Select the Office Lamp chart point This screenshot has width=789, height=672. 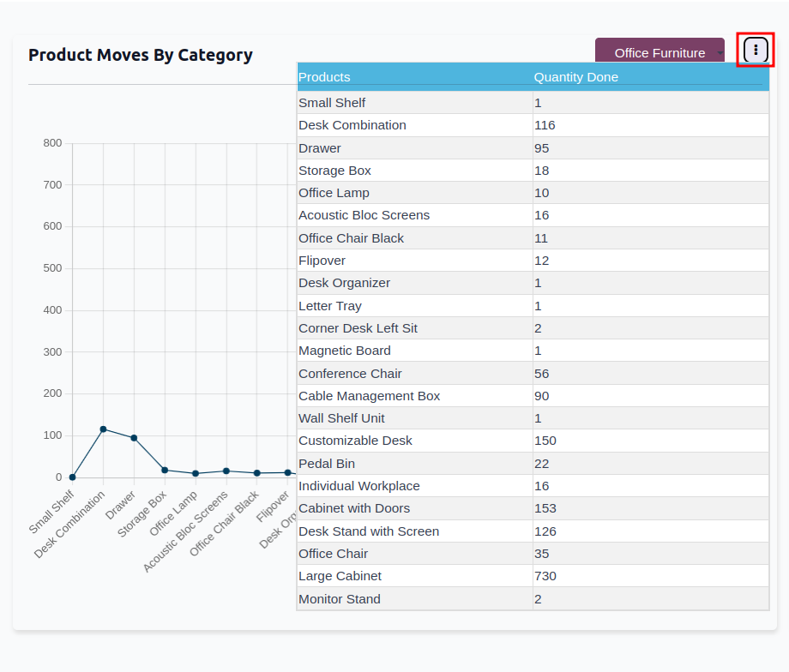tap(196, 473)
